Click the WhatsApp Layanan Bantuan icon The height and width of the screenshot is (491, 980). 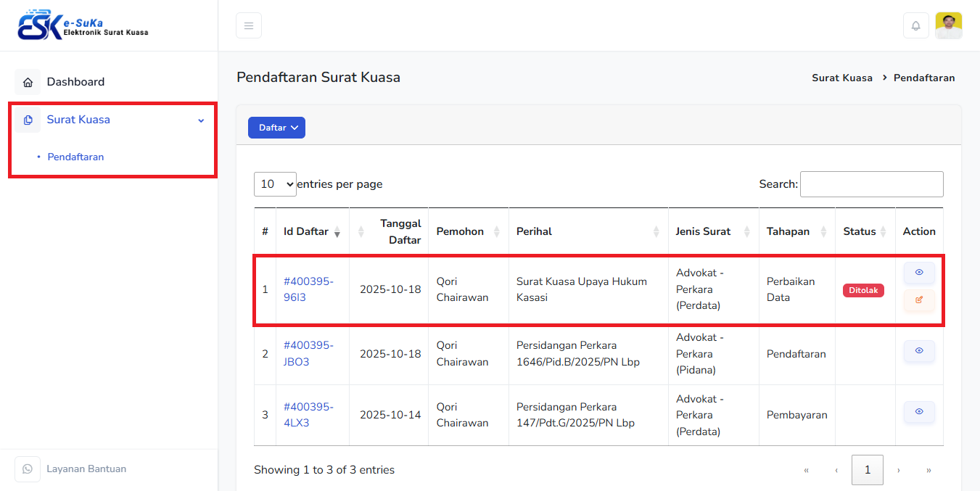[x=28, y=469]
